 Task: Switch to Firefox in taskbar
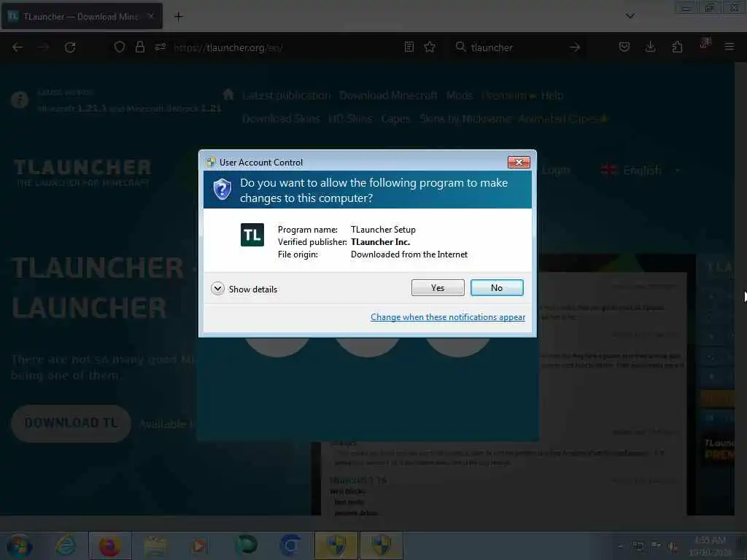point(109,545)
